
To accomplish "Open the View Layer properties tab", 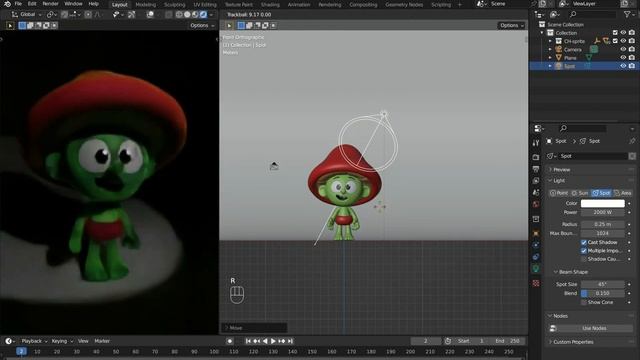I will click(x=536, y=180).
